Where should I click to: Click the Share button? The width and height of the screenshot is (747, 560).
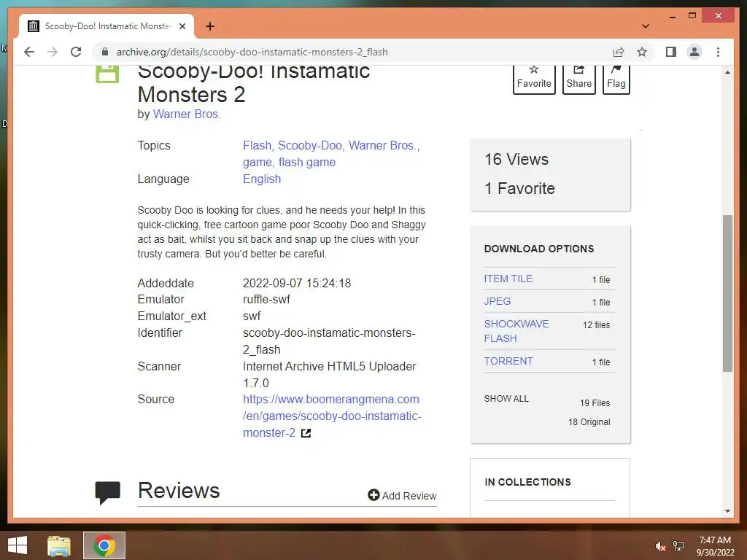pos(578,79)
